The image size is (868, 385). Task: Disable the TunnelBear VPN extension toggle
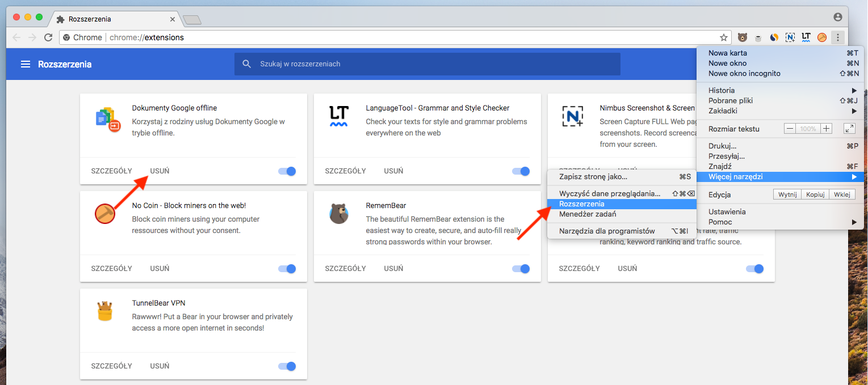[x=287, y=366]
